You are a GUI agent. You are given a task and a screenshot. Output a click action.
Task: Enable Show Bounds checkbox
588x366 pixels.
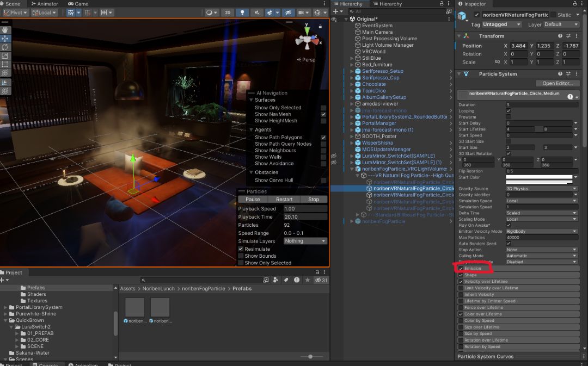[x=241, y=256]
